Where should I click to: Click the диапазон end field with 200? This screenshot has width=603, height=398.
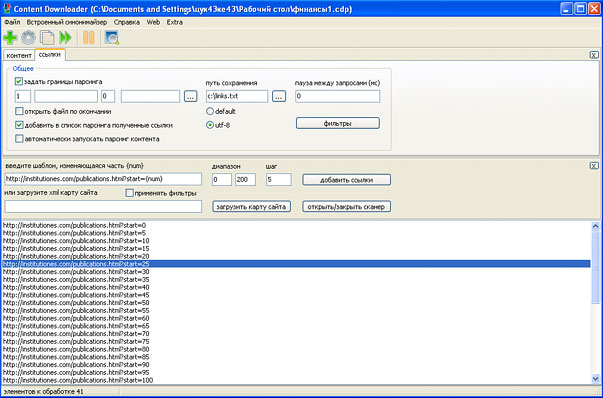245,179
